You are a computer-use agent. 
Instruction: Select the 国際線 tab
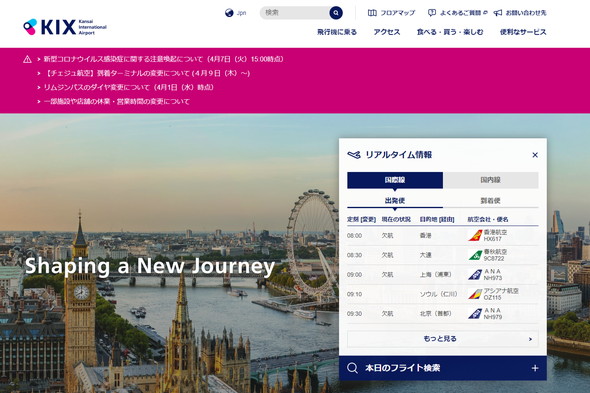point(395,180)
